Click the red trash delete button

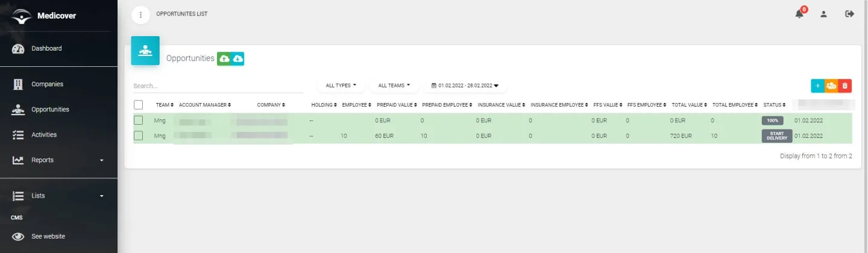coord(845,86)
